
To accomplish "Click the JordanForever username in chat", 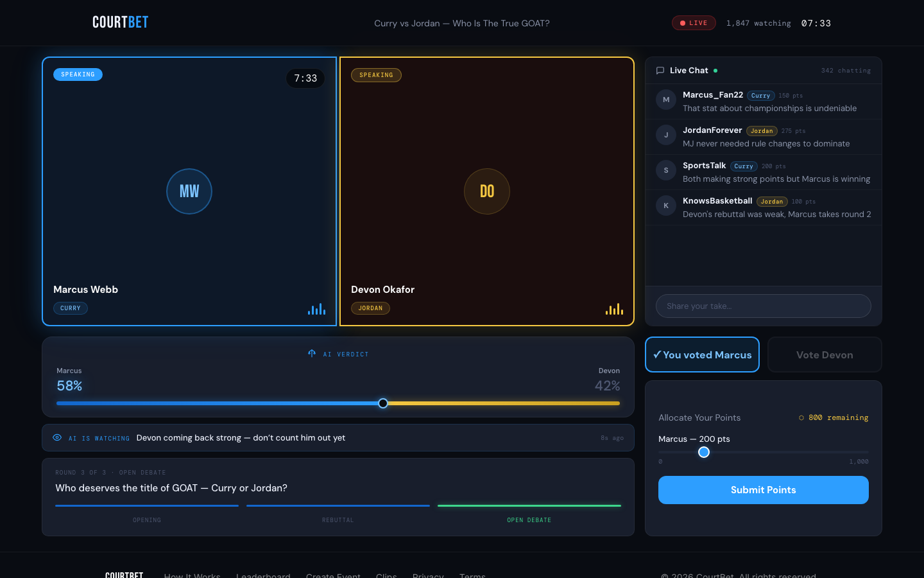I will pyautogui.click(x=712, y=130).
